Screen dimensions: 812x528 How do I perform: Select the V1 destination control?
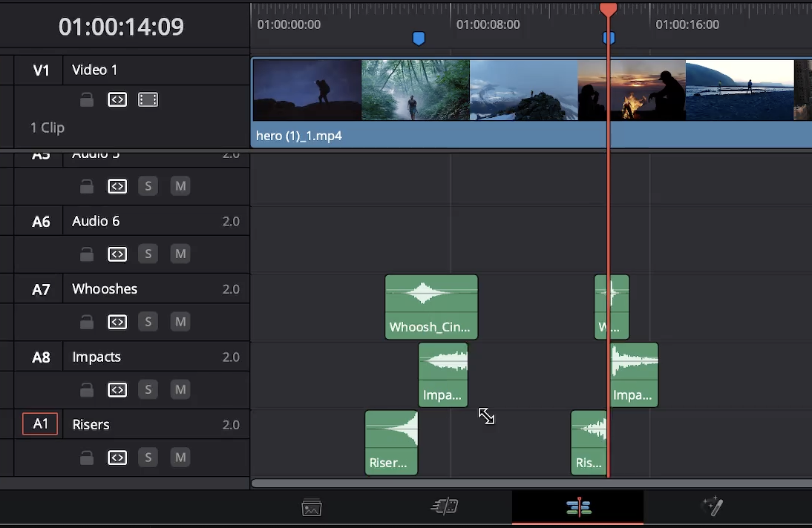click(41, 70)
